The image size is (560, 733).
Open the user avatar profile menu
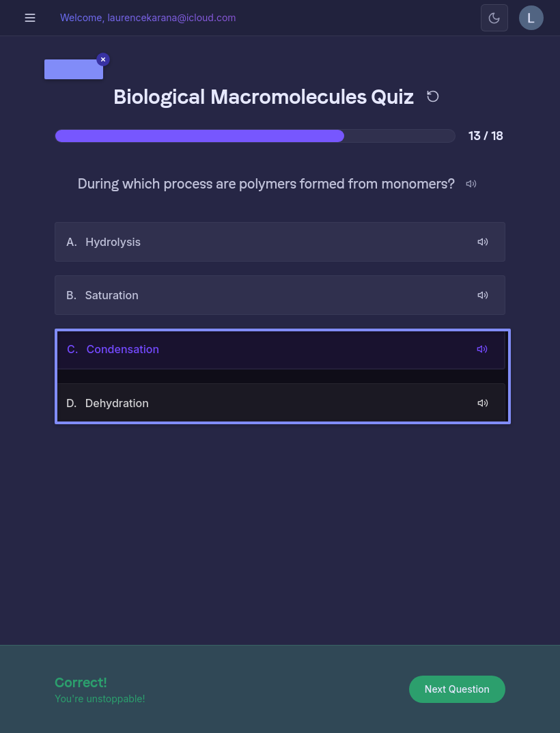pyautogui.click(x=531, y=18)
